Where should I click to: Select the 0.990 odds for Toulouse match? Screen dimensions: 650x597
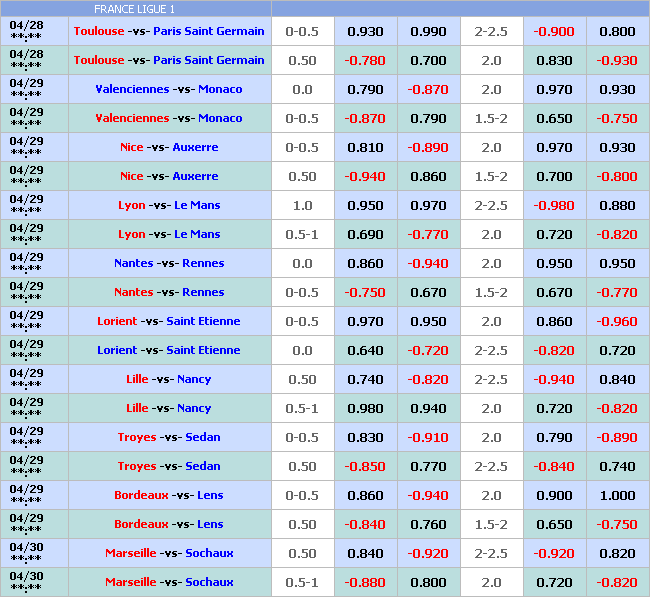click(428, 31)
